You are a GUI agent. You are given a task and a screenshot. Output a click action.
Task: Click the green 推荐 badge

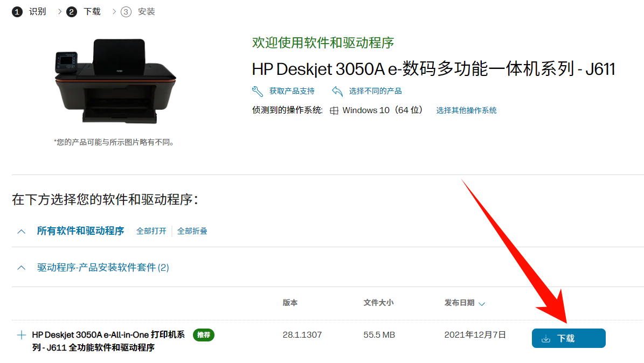[203, 334]
